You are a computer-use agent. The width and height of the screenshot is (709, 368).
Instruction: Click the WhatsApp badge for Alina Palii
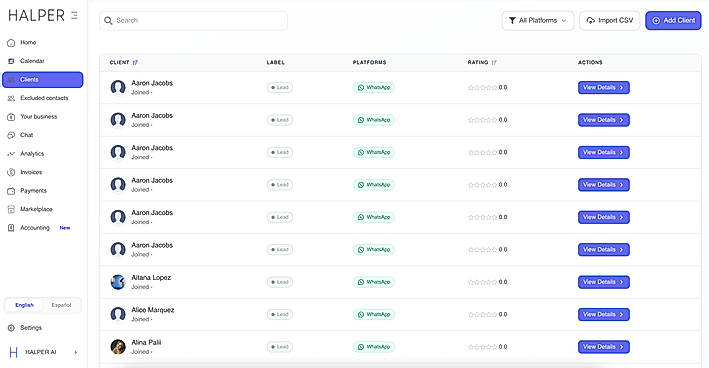click(373, 347)
